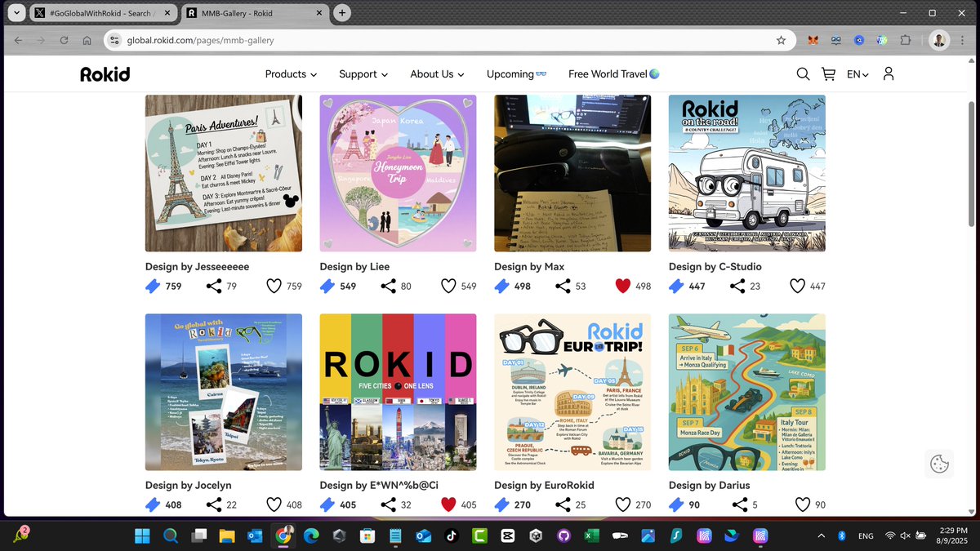Launch Microsoft Edge from taskbar

pyautogui.click(x=311, y=536)
